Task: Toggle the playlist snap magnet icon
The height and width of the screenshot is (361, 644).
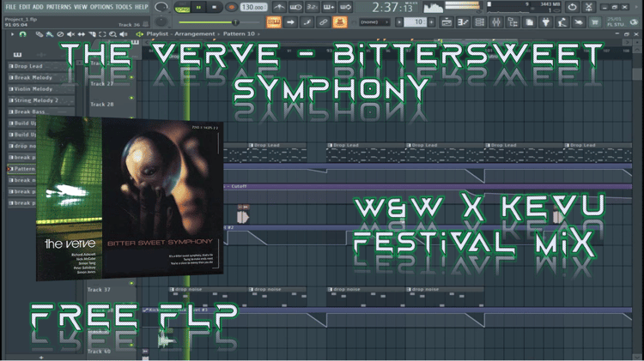Action: [22, 34]
